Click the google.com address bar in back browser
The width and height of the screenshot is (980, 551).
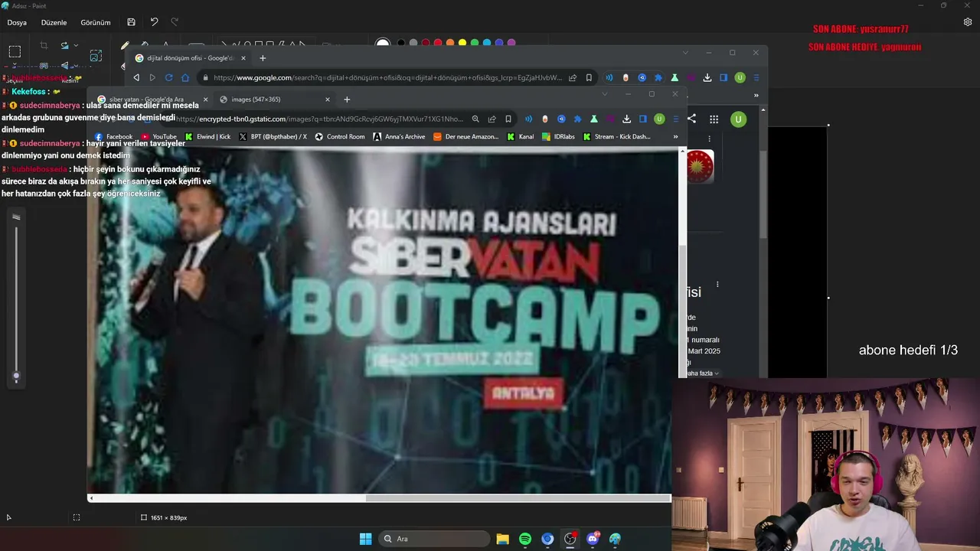pos(387,77)
